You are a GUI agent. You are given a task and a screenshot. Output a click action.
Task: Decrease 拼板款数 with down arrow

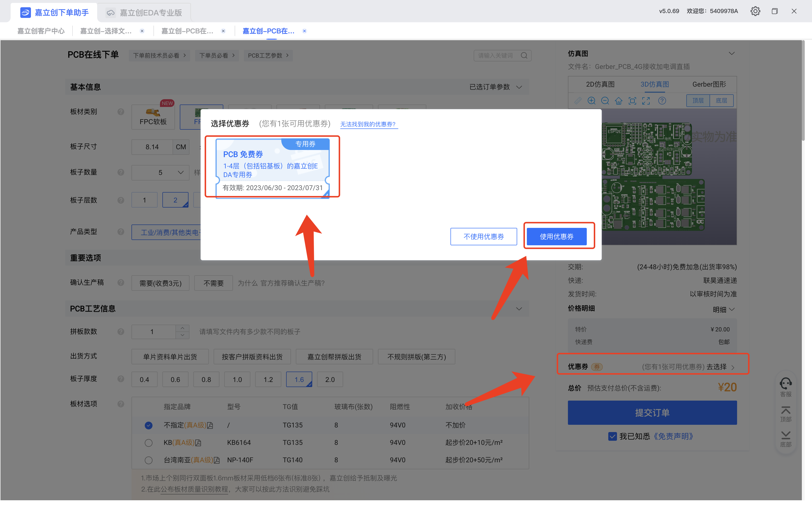(182, 335)
